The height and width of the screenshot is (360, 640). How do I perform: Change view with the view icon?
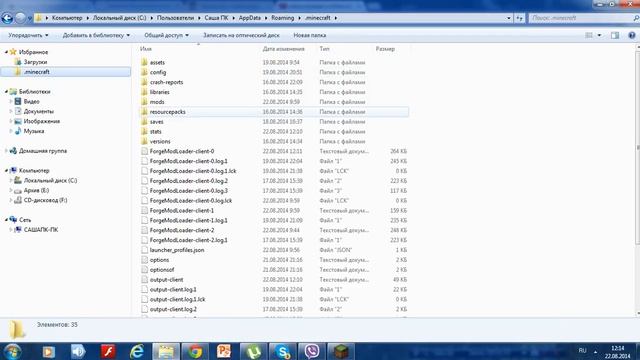(x=589, y=36)
